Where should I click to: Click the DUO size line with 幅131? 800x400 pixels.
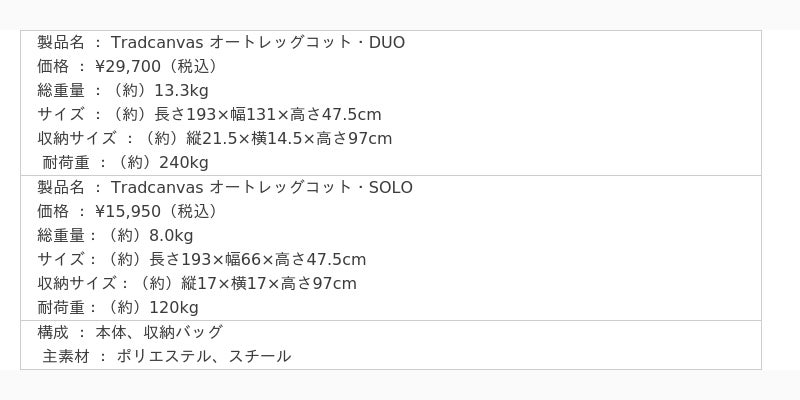pyautogui.click(x=248, y=114)
